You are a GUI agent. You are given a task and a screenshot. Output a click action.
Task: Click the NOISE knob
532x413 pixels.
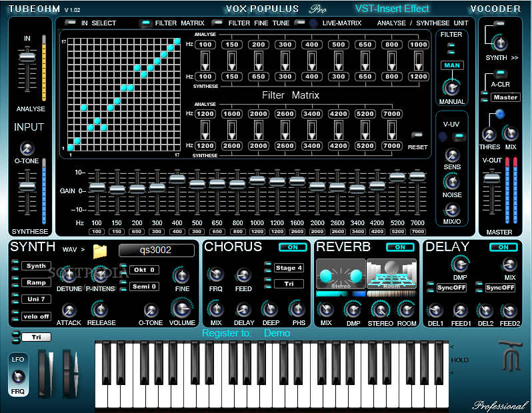pos(452,182)
